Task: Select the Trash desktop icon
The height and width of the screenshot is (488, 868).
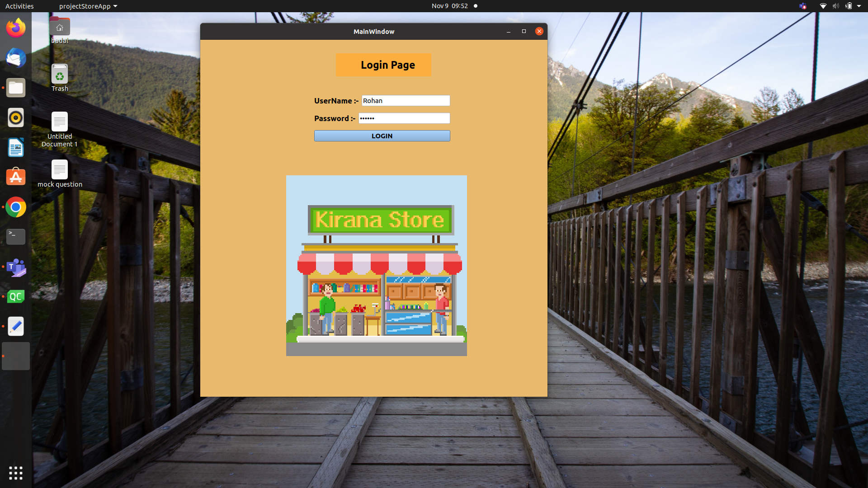Action: point(60,78)
